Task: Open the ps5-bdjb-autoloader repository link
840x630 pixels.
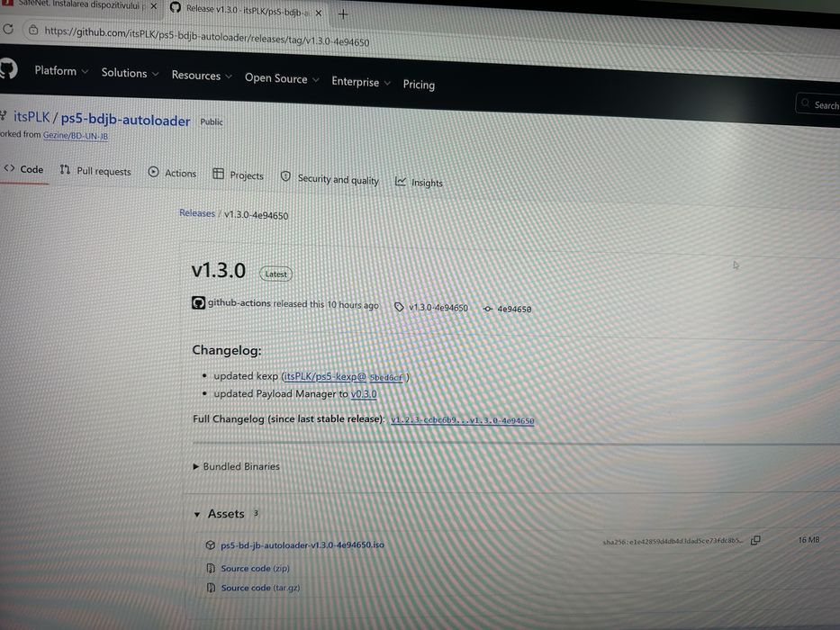Action: point(125,120)
